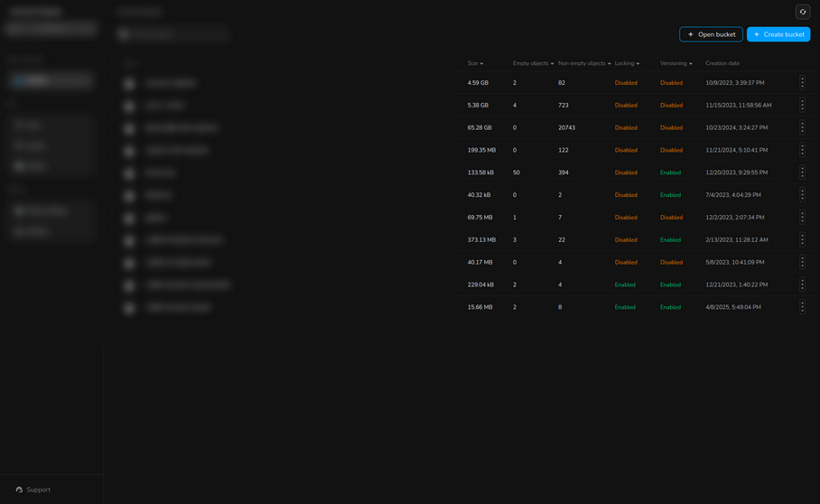Click the Support headset icon

pos(19,490)
